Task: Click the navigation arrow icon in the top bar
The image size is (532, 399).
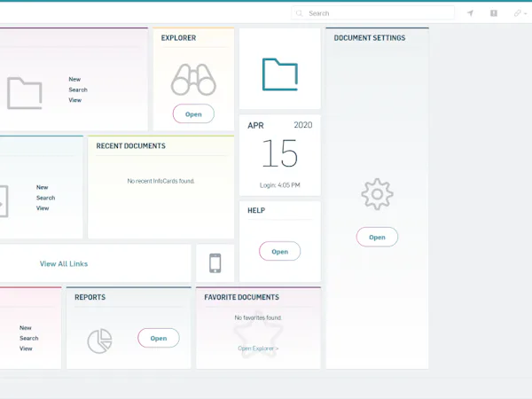Action: click(470, 13)
